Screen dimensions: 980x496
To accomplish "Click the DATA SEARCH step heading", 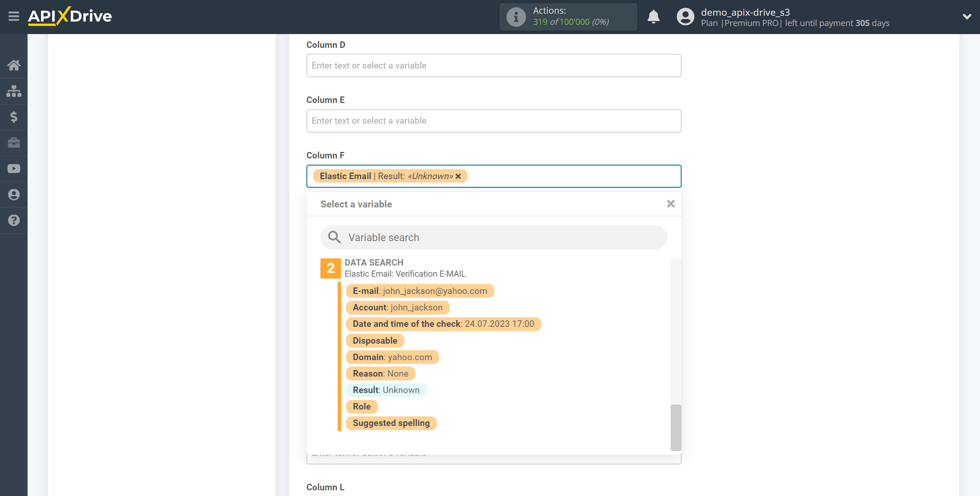I will pyautogui.click(x=374, y=263).
